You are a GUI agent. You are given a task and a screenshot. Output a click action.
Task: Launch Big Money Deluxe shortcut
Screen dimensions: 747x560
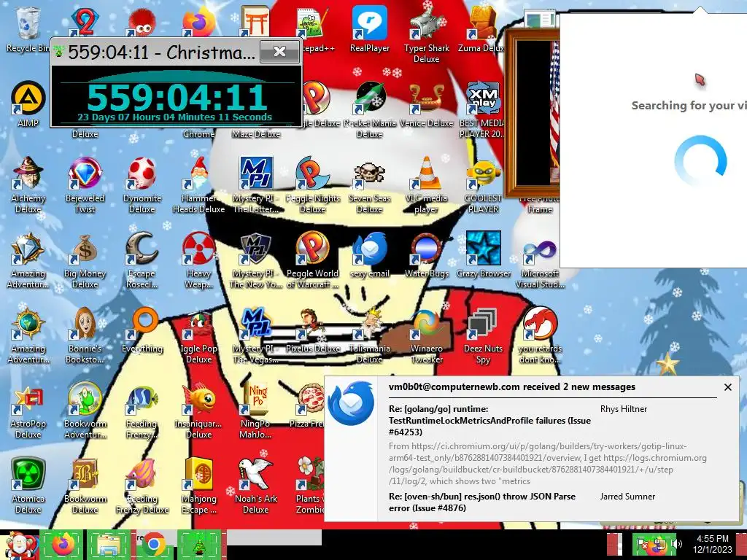(x=85, y=260)
